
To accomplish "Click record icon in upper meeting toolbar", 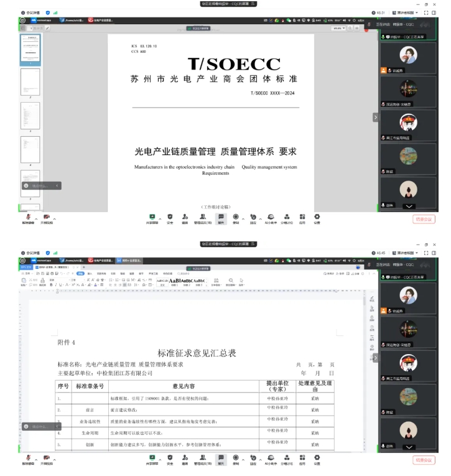I will [x=236, y=217].
